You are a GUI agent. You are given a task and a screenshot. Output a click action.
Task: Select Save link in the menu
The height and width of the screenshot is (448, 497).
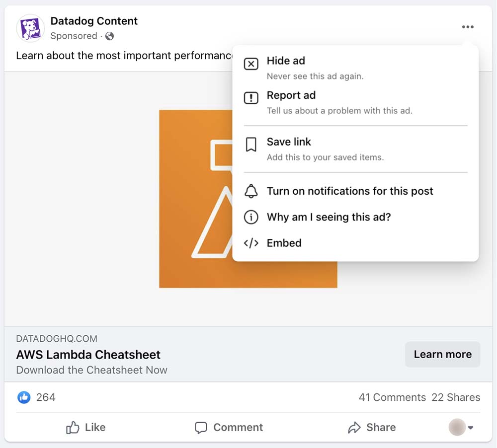[356, 149]
